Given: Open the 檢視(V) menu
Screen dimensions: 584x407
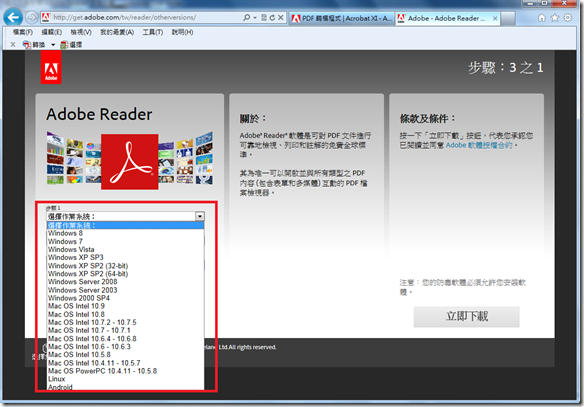Looking at the screenshot, I should coord(81,32).
